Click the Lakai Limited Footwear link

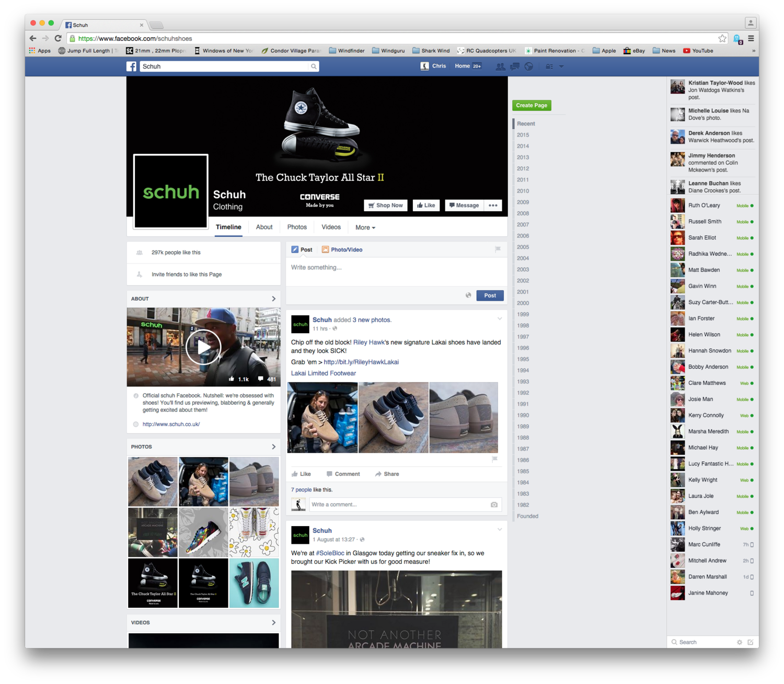click(323, 373)
